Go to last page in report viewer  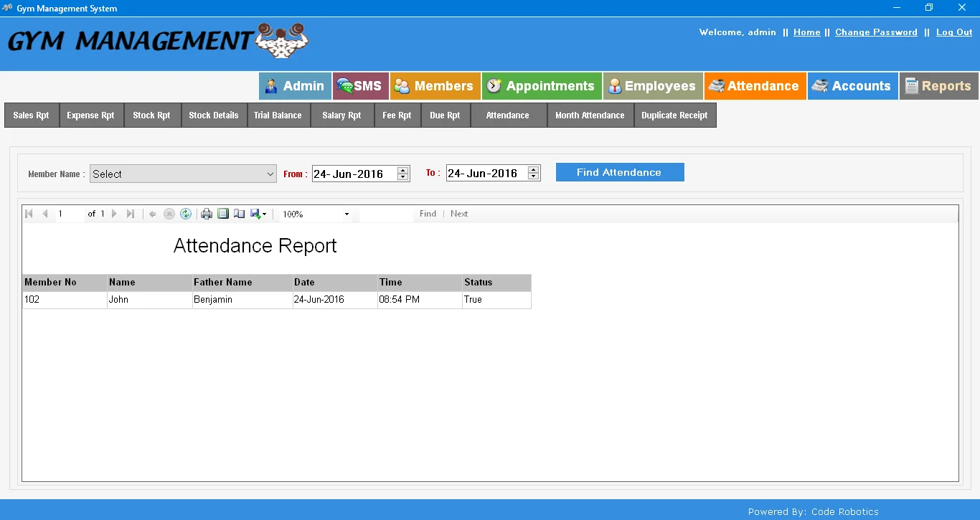[131, 214]
